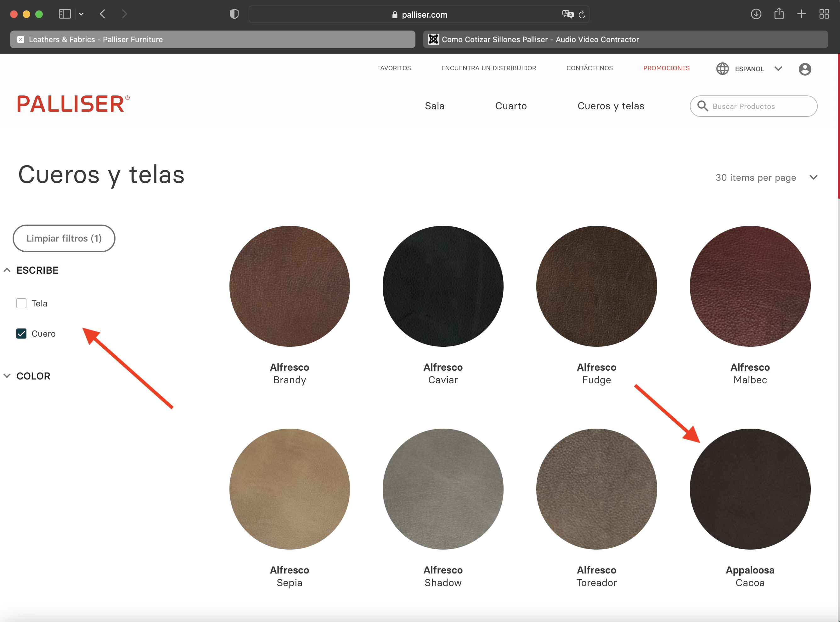Select the Alfresco Malbec swatch
840x622 pixels.
750,286
